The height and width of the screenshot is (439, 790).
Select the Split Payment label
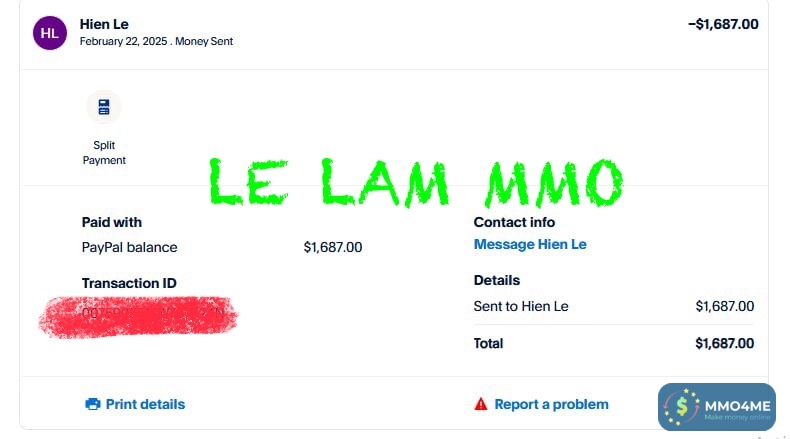(x=104, y=152)
